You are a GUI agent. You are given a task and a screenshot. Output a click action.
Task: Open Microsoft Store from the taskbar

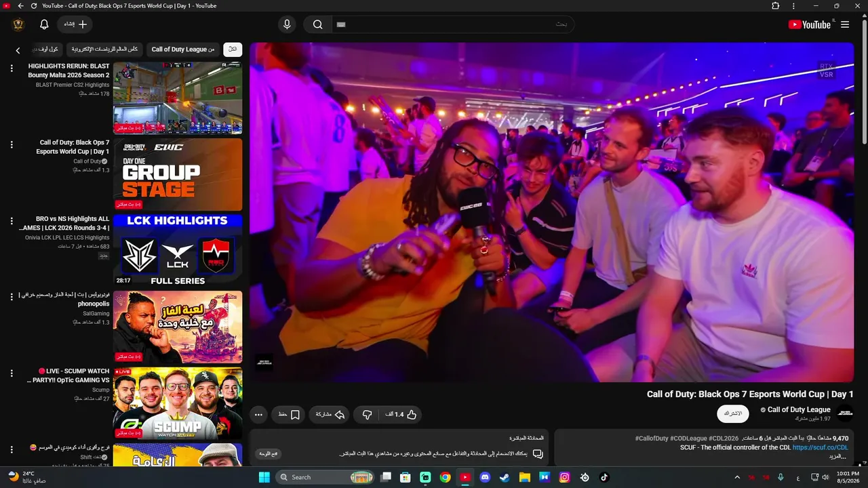click(405, 477)
